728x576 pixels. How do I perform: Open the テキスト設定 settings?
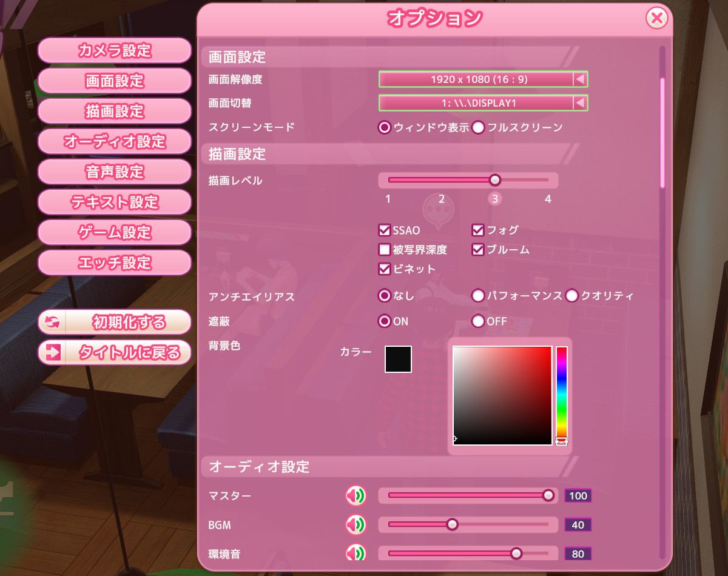(x=114, y=203)
